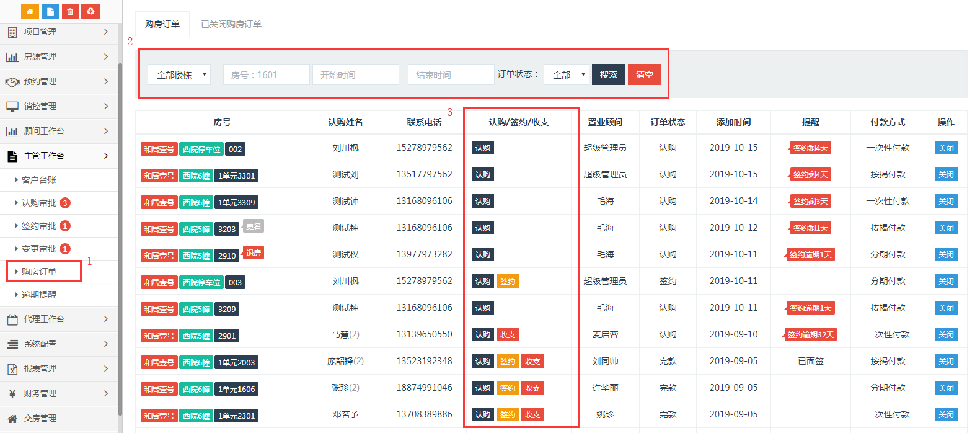Click phone number 13977973282
This screenshot has height=433, width=980.
[x=424, y=254]
